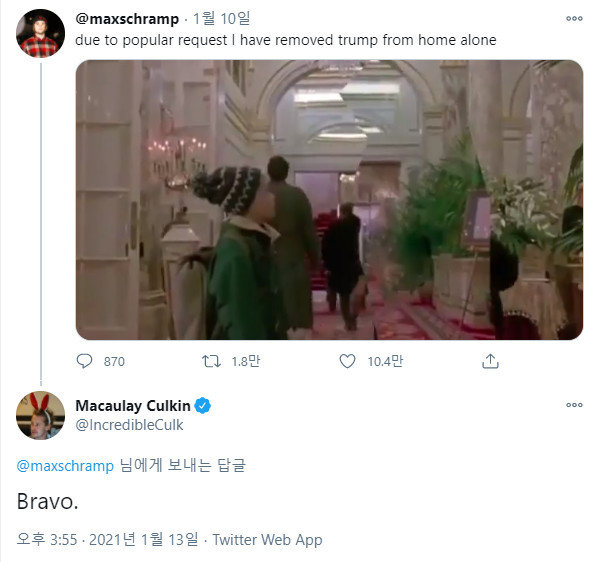Open Macaulay Culkin's bunny-ears avatar

click(40, 416)
